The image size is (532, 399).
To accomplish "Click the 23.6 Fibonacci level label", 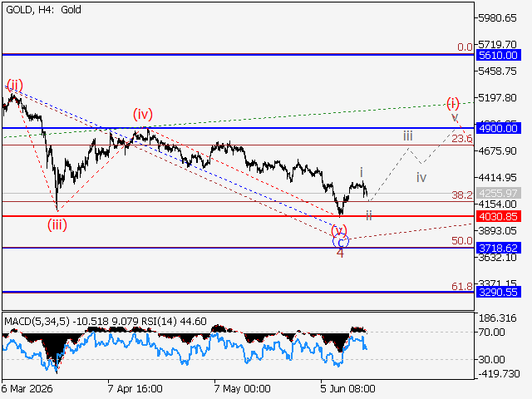I will pos(462,139).
